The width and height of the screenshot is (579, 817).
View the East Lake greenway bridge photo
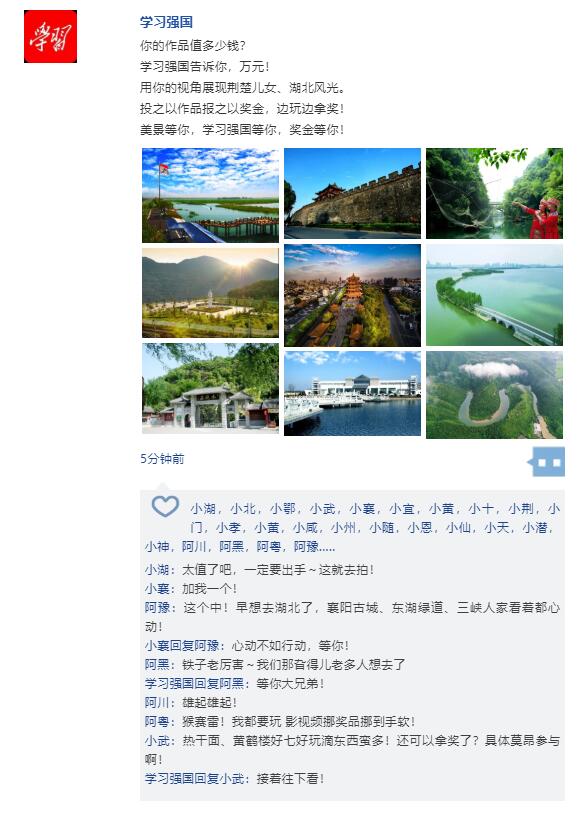(494, 295)
